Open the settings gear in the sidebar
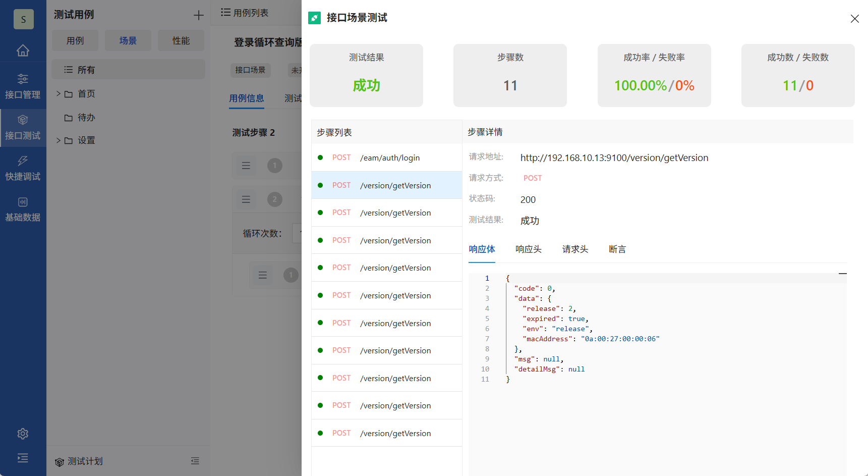868x476 pixels. [x=23, y=434]
